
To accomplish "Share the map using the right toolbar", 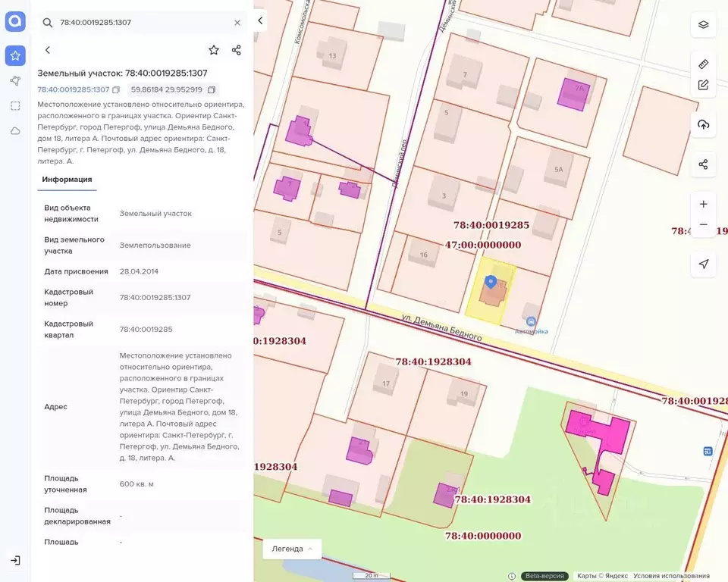I will [x=703, y=164].
